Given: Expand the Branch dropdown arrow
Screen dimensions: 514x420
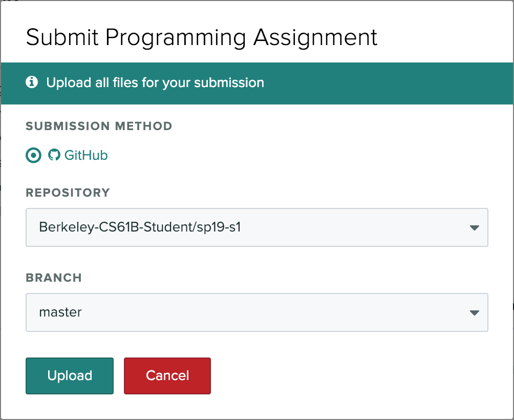Looking at the screenshot, I should click(x=474, y=312).
